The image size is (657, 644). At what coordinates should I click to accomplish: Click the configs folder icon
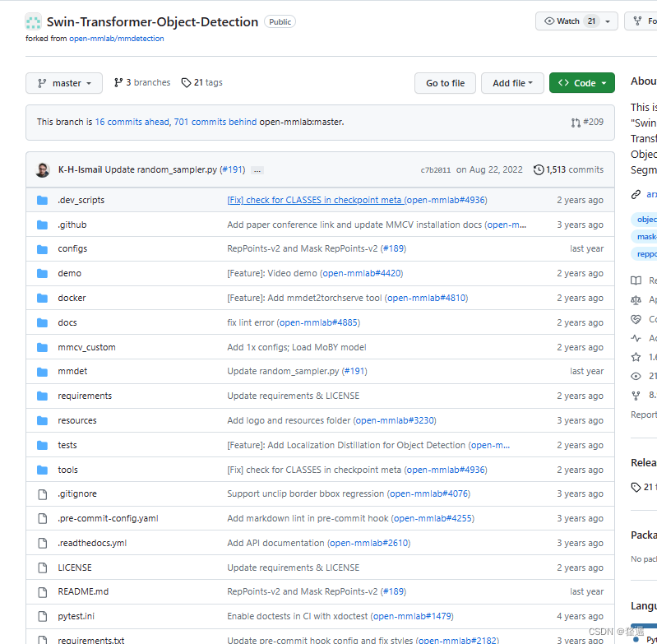(x=42, y=249)
